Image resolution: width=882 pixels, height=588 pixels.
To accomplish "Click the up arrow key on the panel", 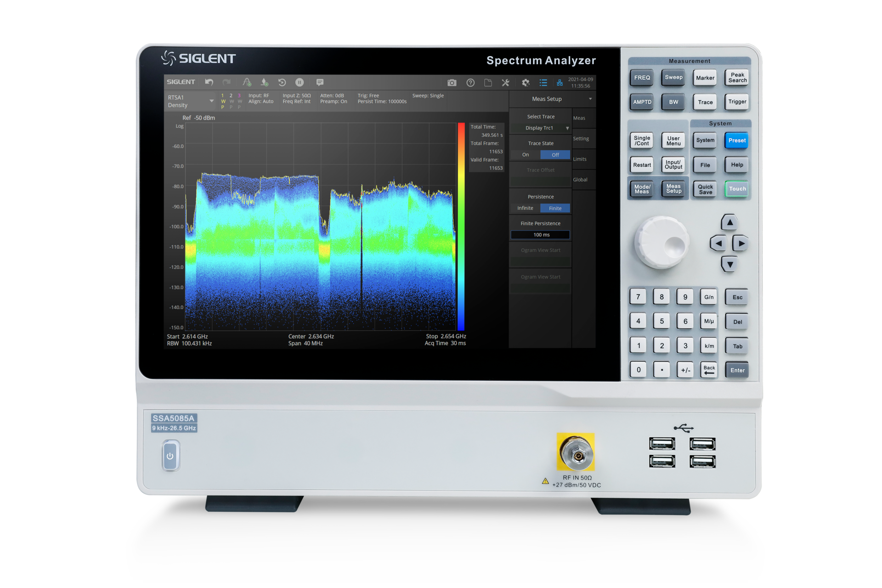I will tap(730, 222).
